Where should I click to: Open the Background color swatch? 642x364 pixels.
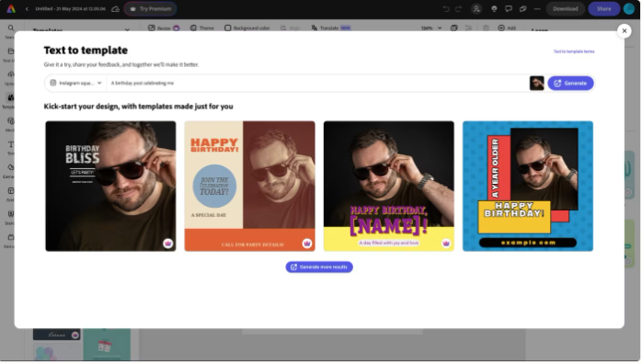[247, 28]
